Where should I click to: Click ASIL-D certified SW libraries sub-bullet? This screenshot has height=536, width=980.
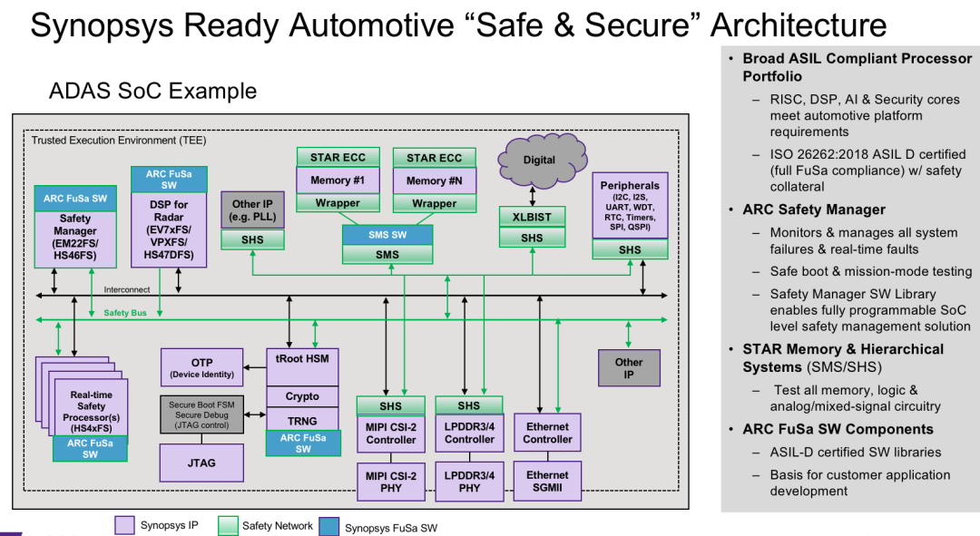[856, 453]
